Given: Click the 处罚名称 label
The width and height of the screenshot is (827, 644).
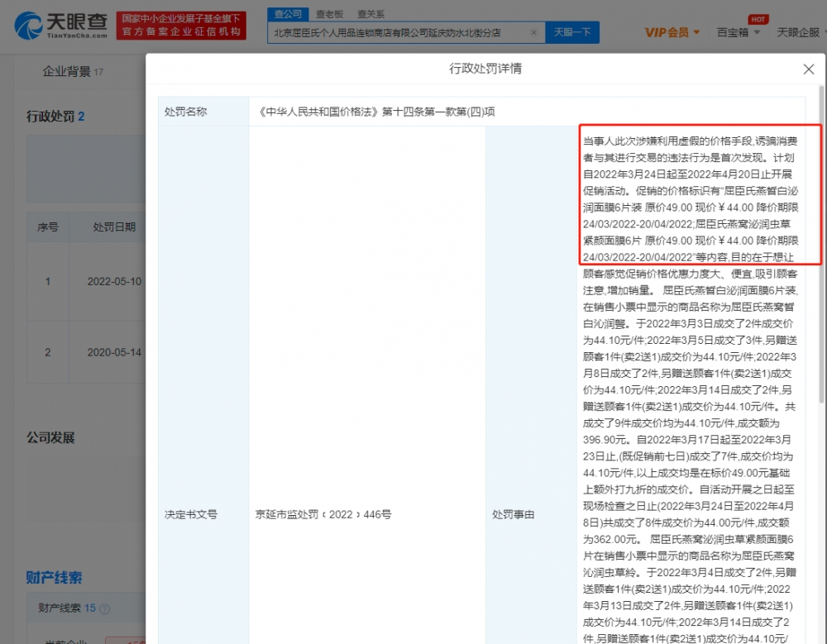Looking at the screenshot, I should [x=185, y=112].
